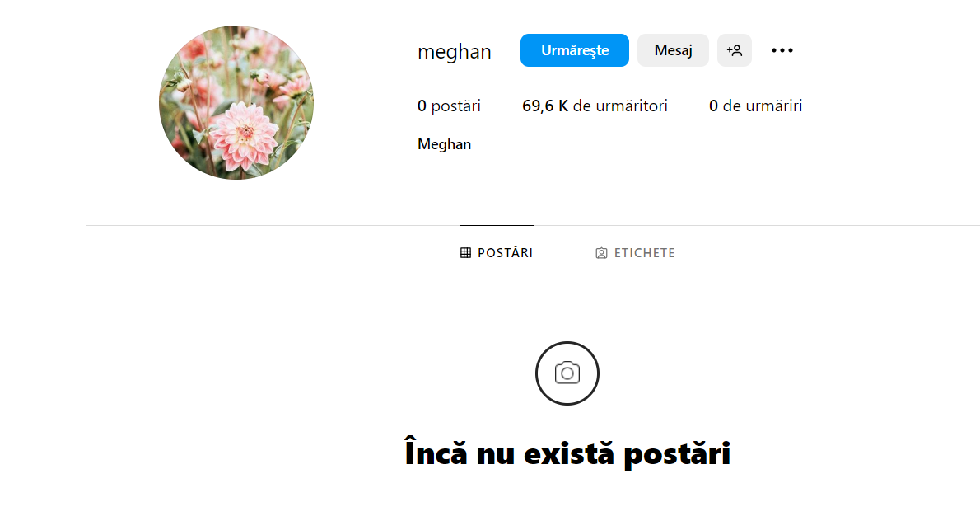
Task: Click the heading Încă nu există postări
Action: pos(567,454)
